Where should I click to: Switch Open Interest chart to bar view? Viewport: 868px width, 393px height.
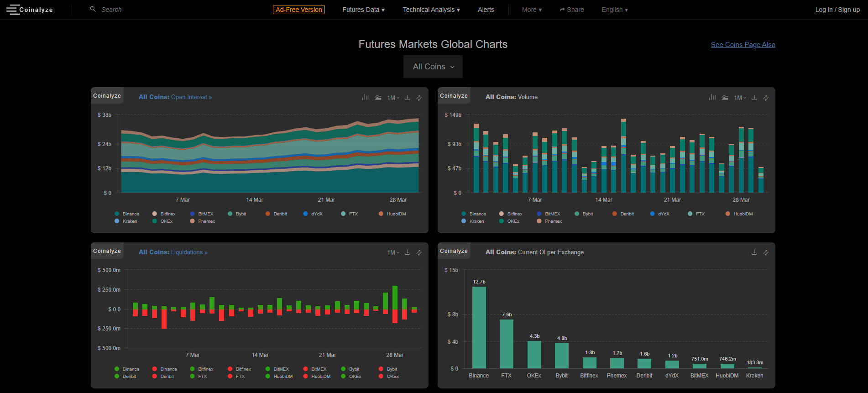366,97
